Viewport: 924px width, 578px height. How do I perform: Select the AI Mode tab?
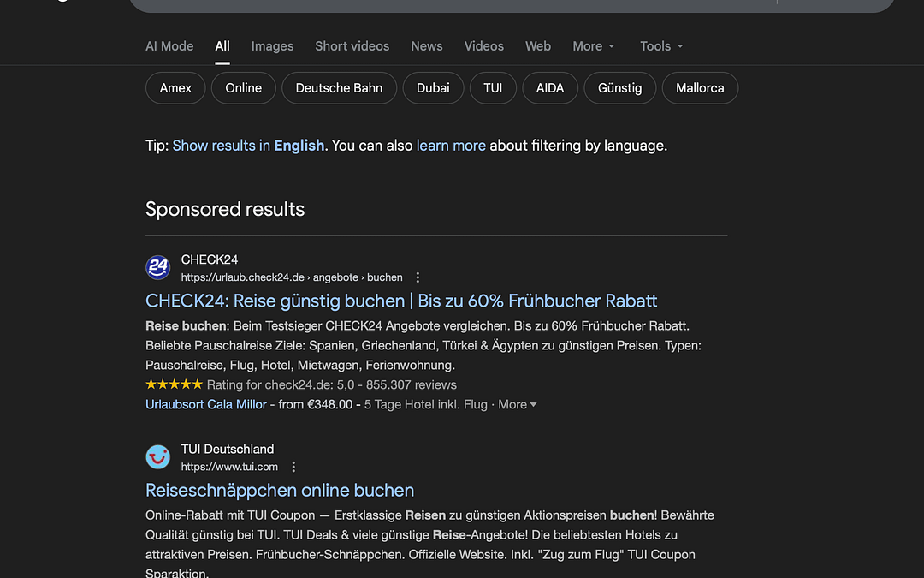(169, 46)
